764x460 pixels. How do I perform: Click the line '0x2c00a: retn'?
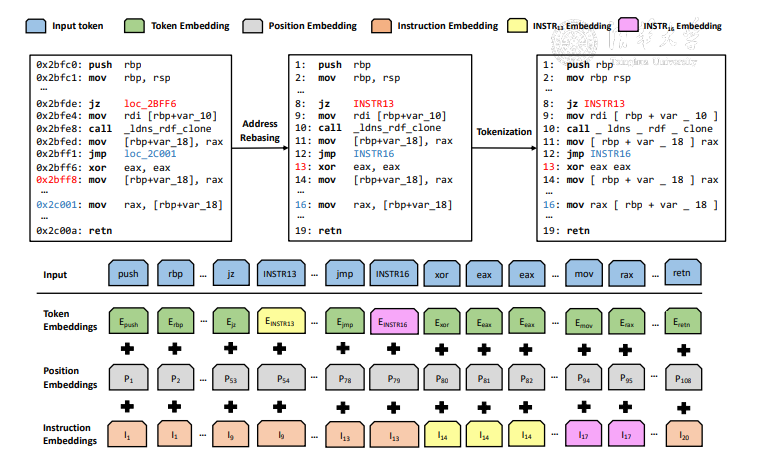[74, 230]
